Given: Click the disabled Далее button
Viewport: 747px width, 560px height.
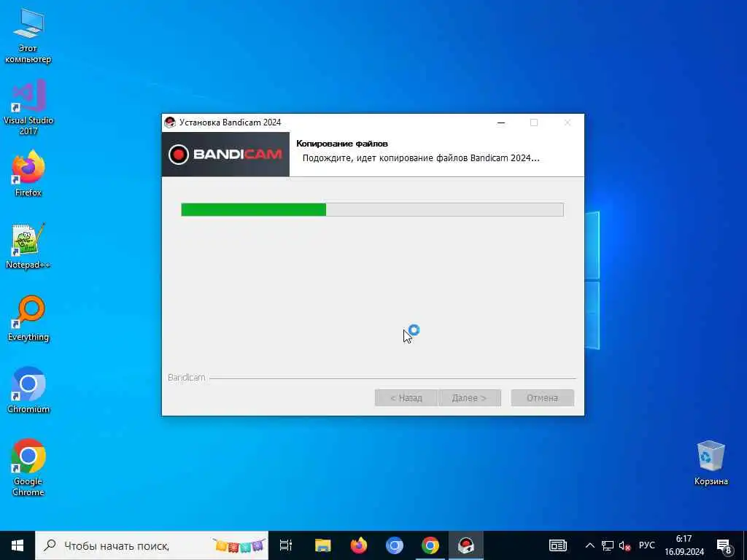Looking at the screenshot, I should [469, 397].
